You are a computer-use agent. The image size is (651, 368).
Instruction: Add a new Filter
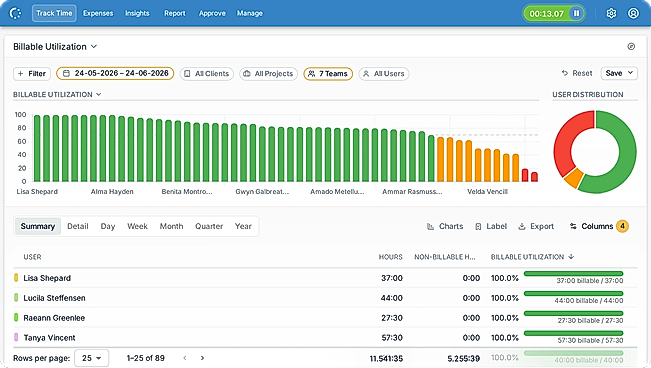(32, 74)
